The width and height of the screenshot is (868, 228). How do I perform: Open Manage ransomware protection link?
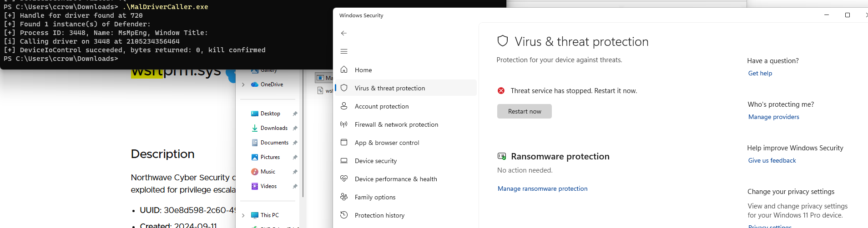pos(542,188)
